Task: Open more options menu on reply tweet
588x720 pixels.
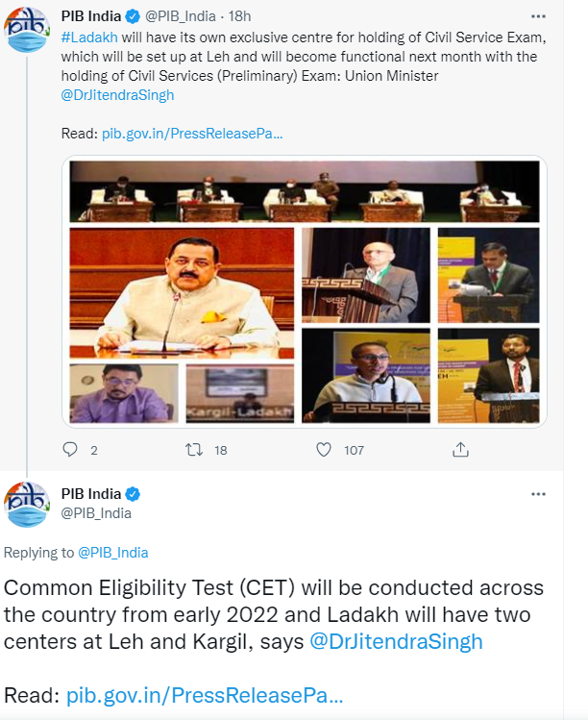Action: [538, 494]
